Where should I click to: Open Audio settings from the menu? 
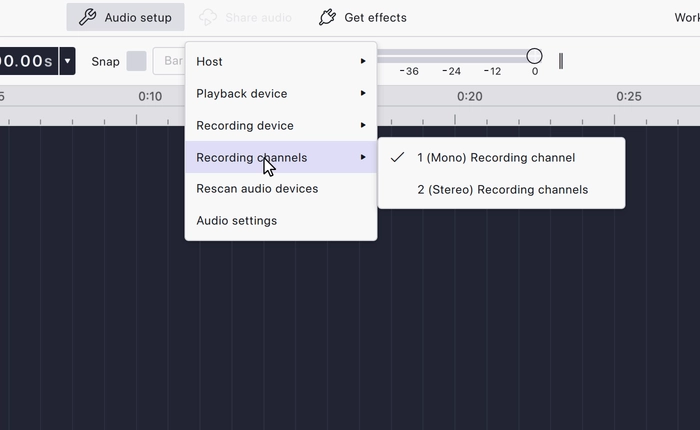281,221
